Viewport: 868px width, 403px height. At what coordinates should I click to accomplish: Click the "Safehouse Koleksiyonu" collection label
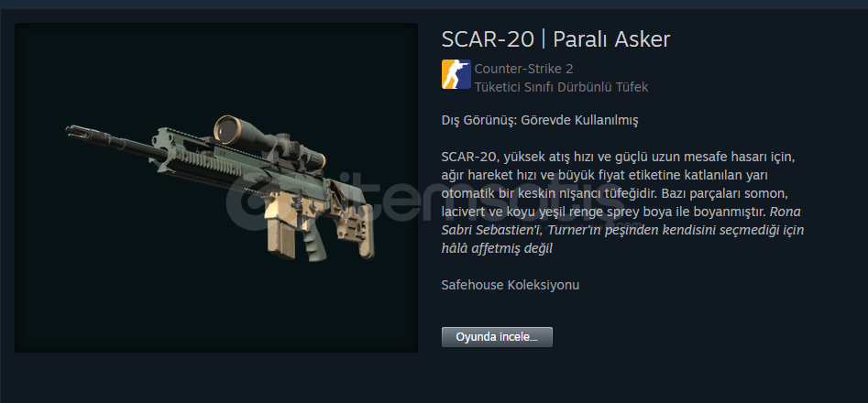tap(511, 285)
